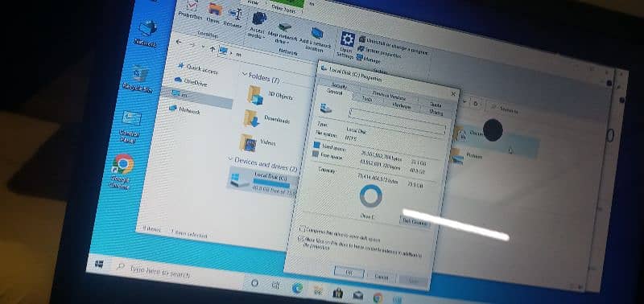Click the Open Settings gear icon

click(348, 39)
